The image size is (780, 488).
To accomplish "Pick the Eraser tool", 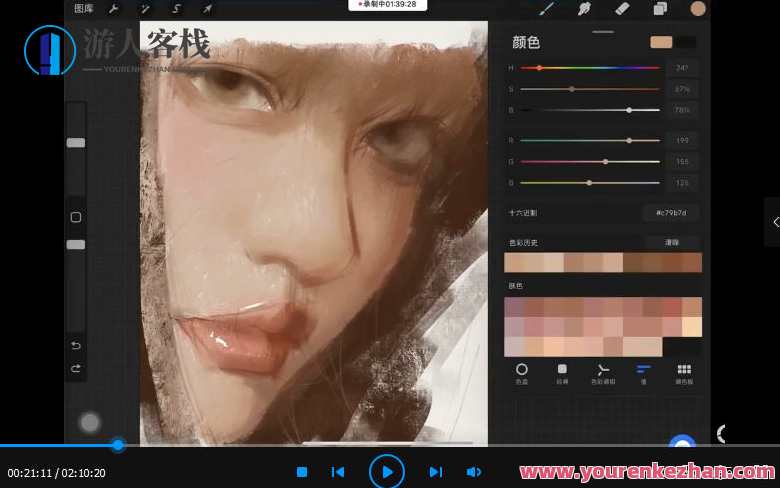I will click(x=622, y=8).
